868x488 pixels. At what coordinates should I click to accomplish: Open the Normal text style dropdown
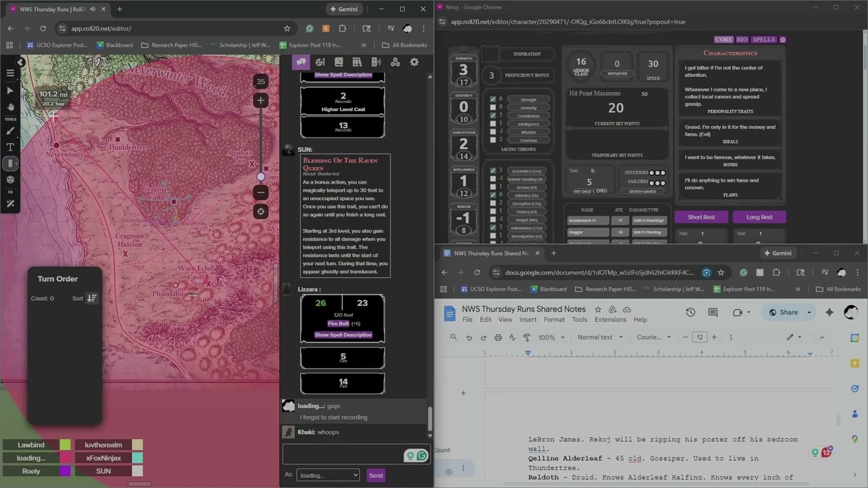pyautogui.click(x=599, y=338)
